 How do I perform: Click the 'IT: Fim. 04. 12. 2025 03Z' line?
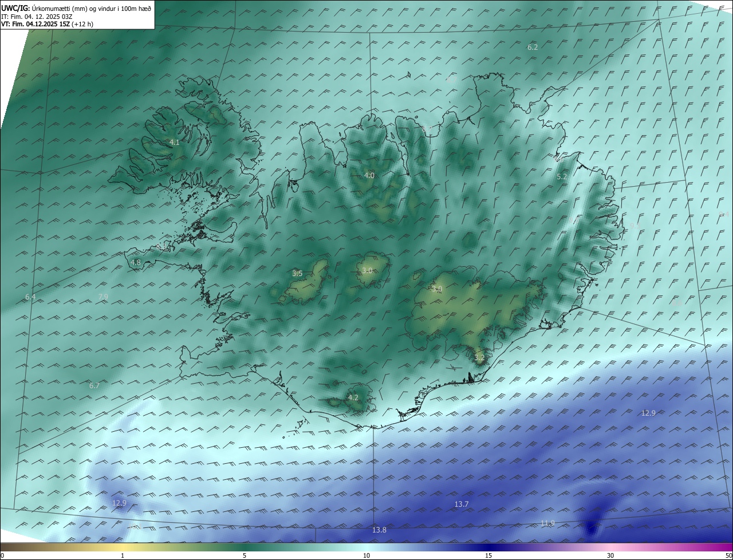36,16
